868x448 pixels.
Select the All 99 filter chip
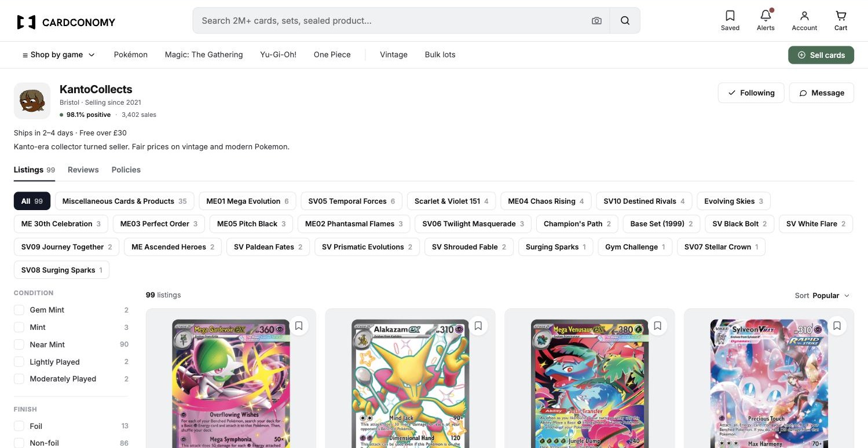pos(32,201)
